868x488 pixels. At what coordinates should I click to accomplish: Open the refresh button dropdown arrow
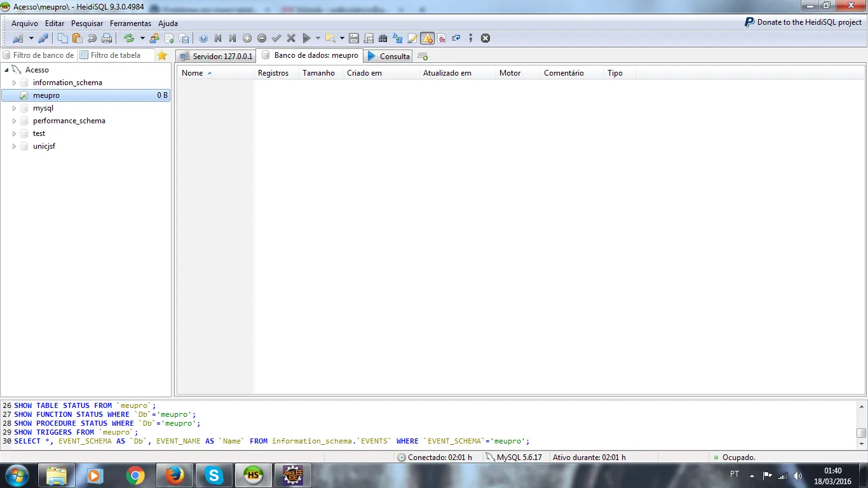[x=142, y=38]
